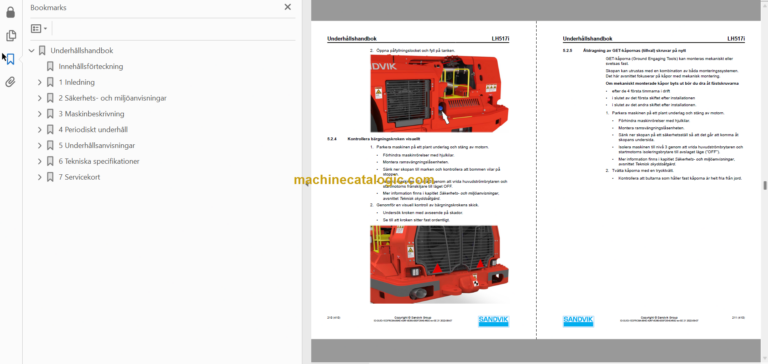Click the Sandvik logo on the right page footer

(578, 321)
